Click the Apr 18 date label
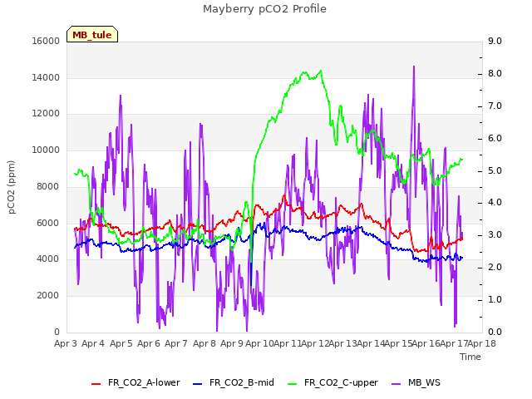Viewport: 532px width, 399px height. tap(482, 343)
